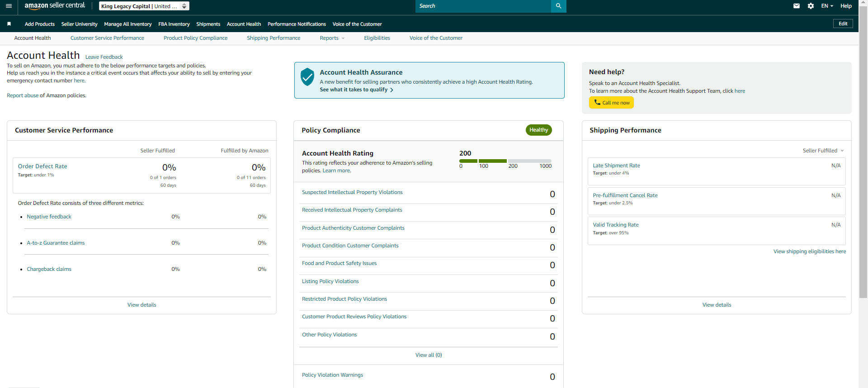
Task: Click here link for Account Health Support Team
Action: click(x=740, y=91)
